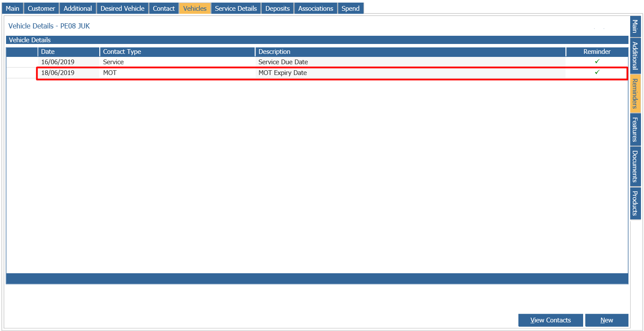644x331 pixels.
Task: Select the MOT Expiry Date description
Action: (x=410, y=73)
